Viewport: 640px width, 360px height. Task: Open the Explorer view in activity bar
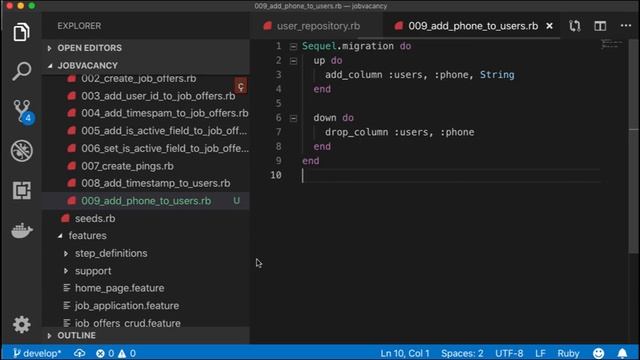click(x=21, y=32)
